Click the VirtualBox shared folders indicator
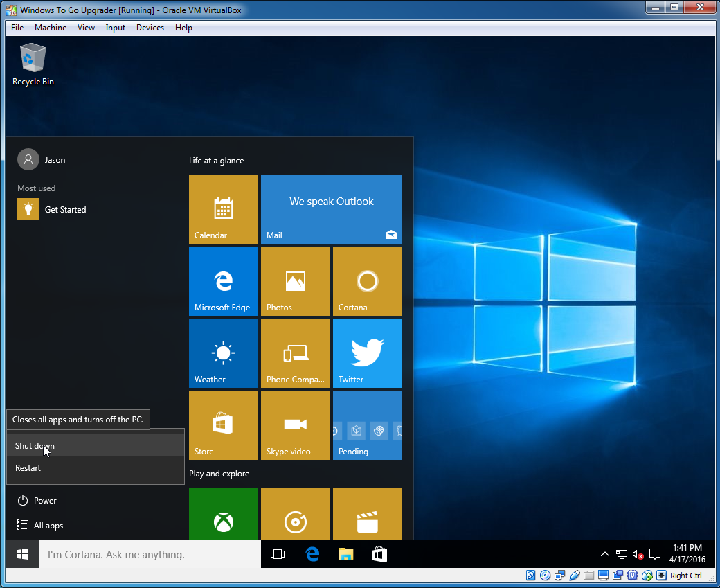Screen dimensions: 720x588 tap(588, 576)
